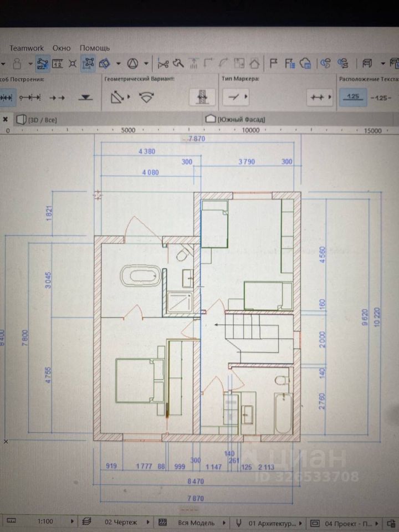Open dropdown arrow beside the 3D cube icon
This screenshot has width=399, height=532.
pyautogui.click(x=118, y=63)
